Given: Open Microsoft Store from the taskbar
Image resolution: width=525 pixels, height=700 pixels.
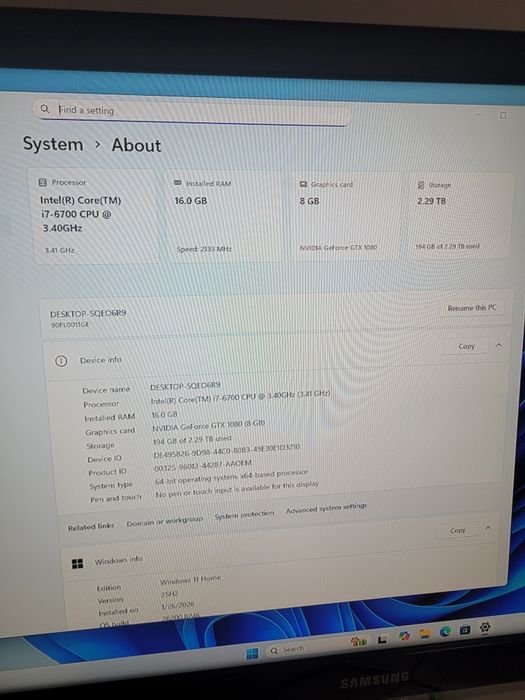Looking at the screenshot, I should (x=465, y=629).
